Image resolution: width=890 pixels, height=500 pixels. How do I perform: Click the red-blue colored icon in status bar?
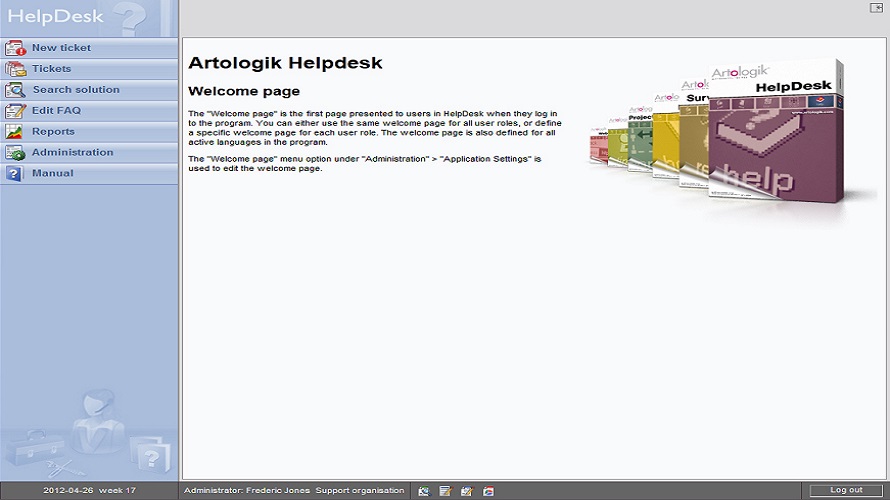488,491
